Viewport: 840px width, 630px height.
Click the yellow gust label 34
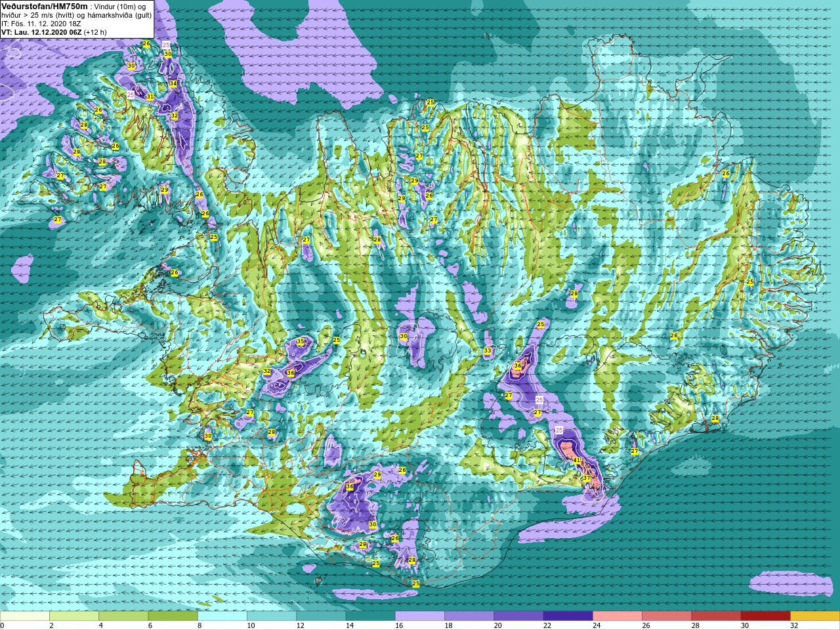point(173,83)
